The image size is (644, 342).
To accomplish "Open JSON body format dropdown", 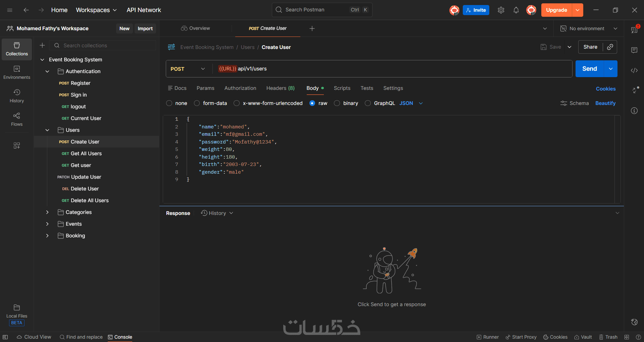I will [x=411, y=103].
